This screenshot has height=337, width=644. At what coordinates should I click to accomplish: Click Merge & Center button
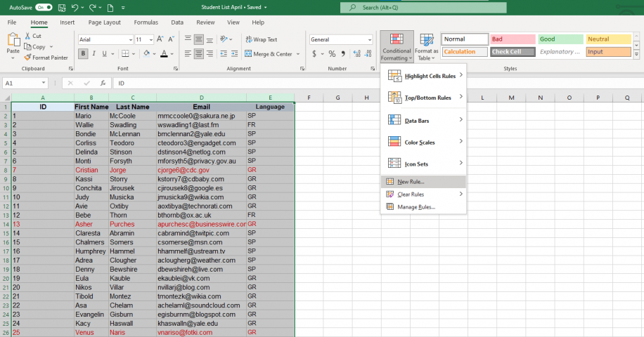(269, 53)
